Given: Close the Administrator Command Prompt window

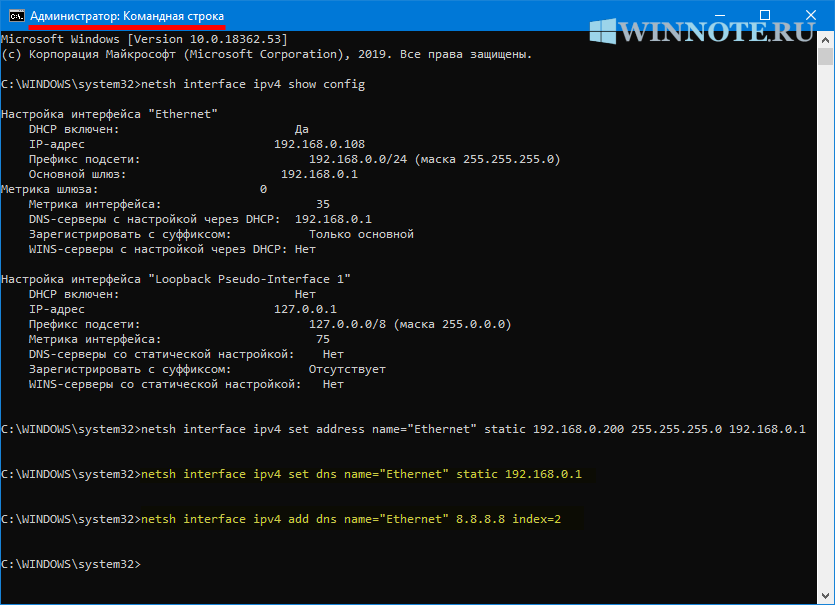Looking at the screenshot, I should coord(810,15).
